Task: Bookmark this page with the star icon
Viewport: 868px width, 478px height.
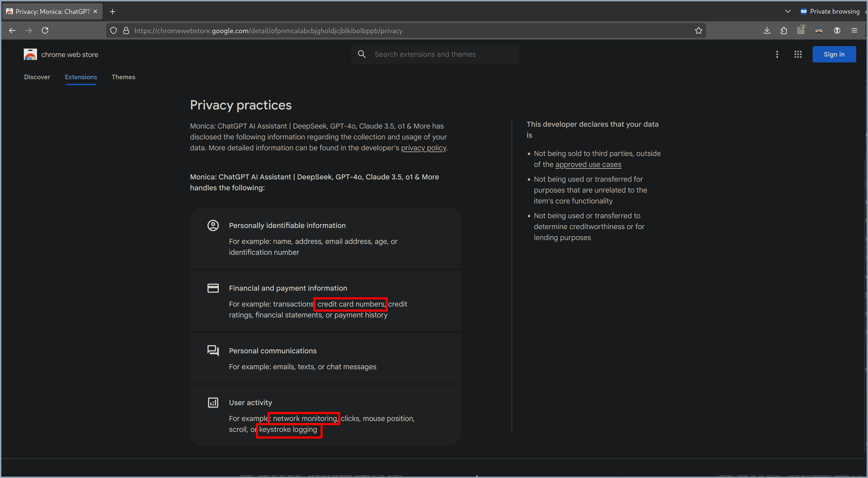Action: 698,31
